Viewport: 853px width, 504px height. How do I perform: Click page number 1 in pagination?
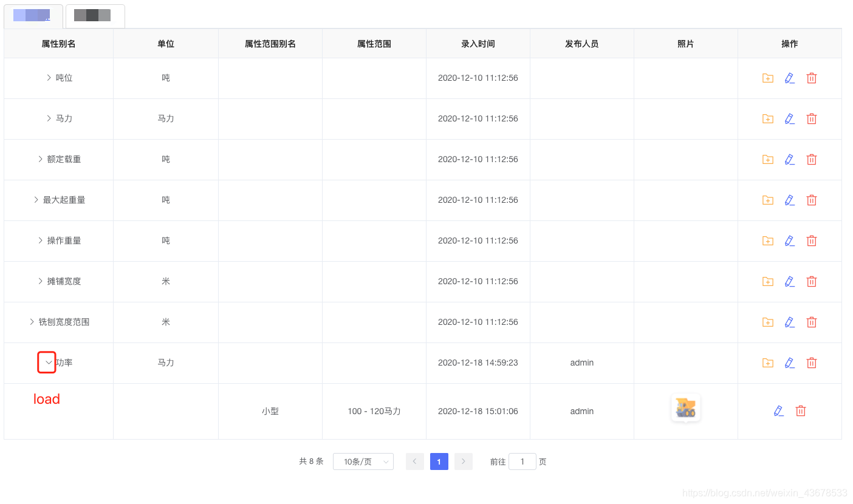pyautogui.click(x=439, y=461)
